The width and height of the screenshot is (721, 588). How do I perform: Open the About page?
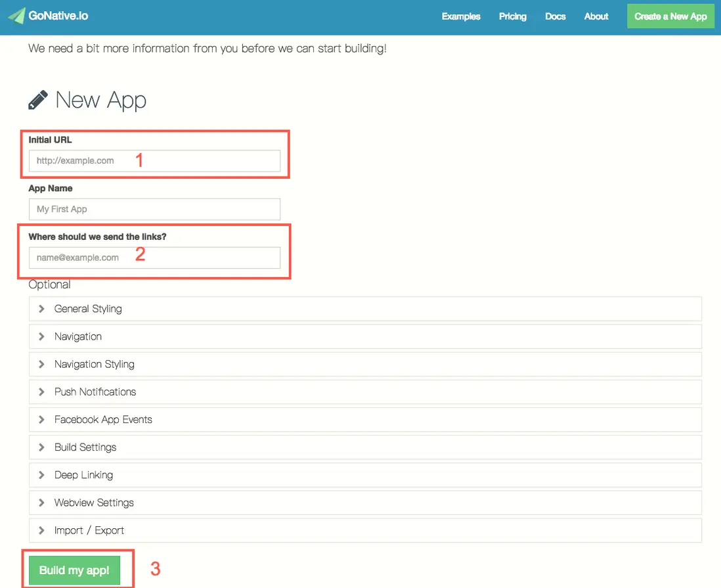(x=596, y=16)
